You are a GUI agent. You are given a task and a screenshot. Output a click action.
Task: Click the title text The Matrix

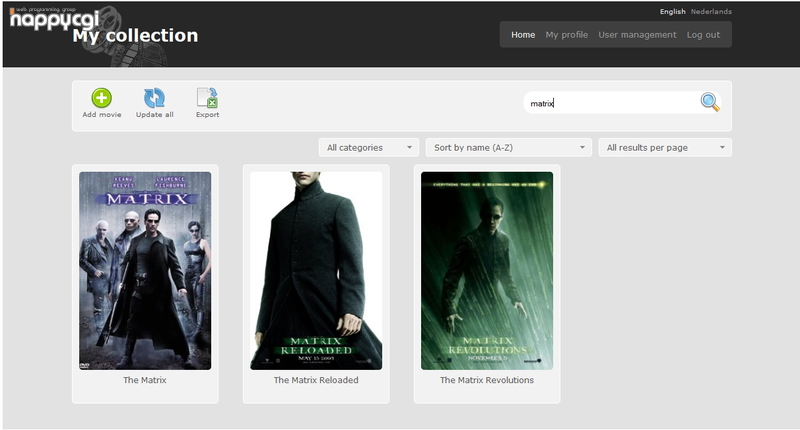(x=145, y=380)
